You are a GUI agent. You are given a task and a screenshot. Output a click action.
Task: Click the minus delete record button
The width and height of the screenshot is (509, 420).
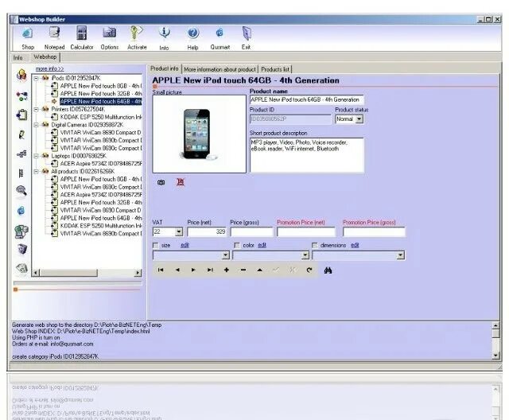click(x=243, y=270)
